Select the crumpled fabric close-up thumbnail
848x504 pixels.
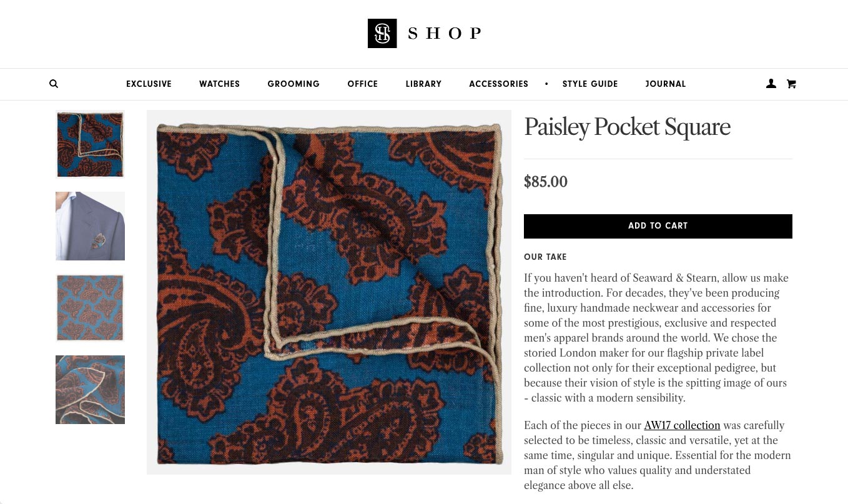click(90, 390)
